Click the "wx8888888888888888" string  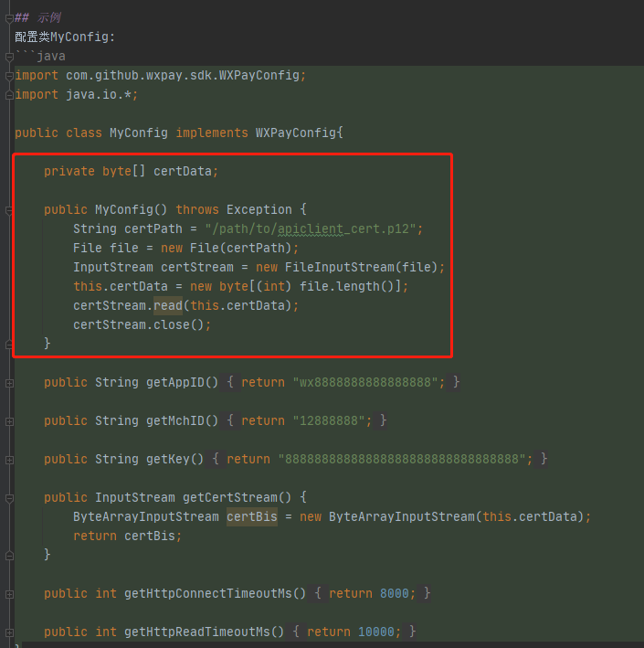(x=365, y=382)
